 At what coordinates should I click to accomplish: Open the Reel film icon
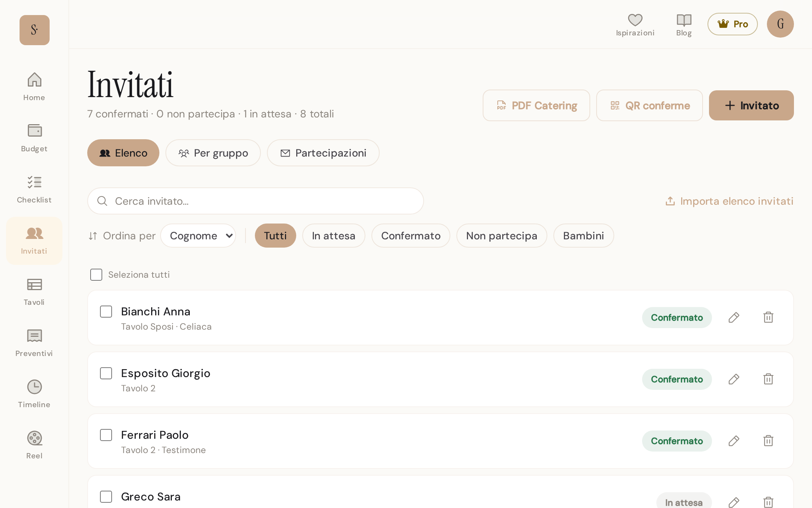coord(34,438)
